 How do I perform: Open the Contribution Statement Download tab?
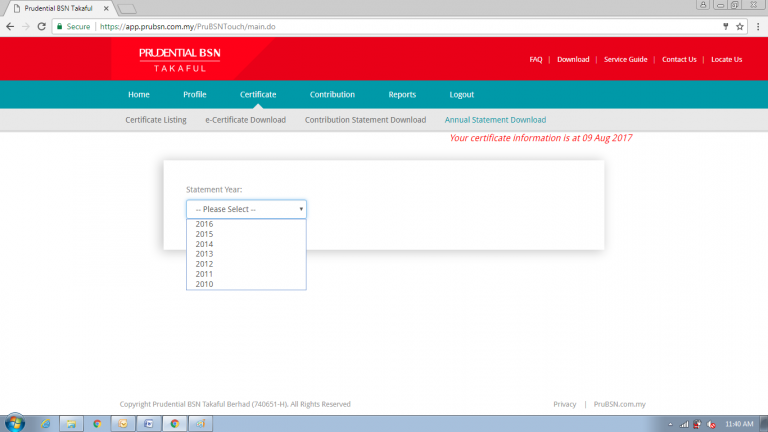[x=365, y=120]
